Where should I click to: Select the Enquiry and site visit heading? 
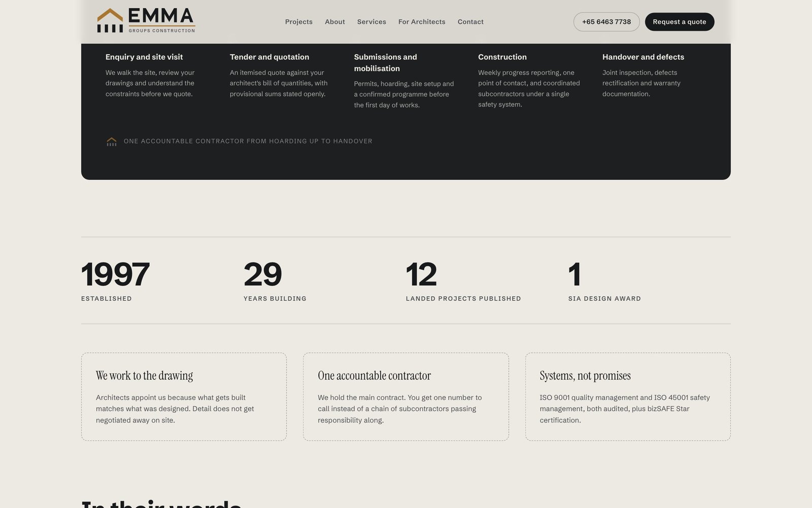(x=144, y=57)
